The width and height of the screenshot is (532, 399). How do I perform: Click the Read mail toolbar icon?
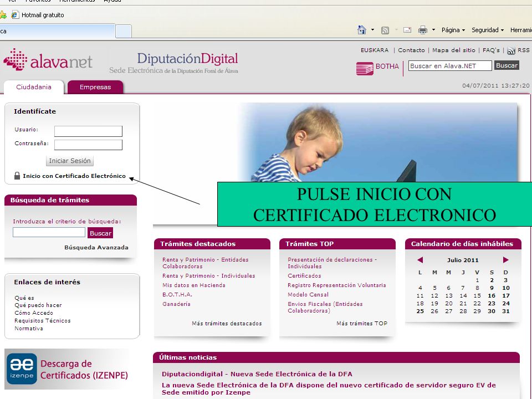click(x=407, y=30)
